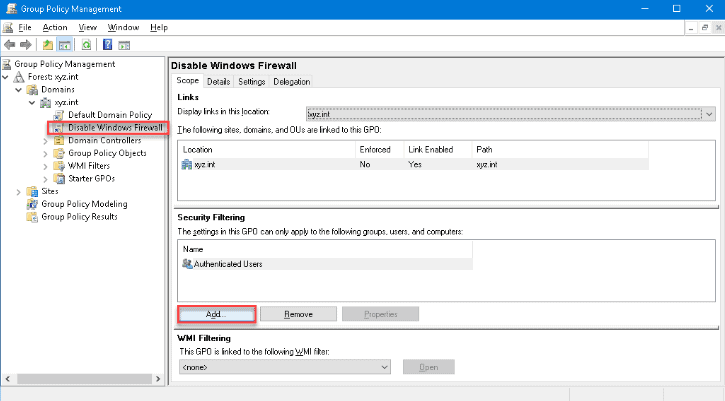Click the Link Enabled column header
725x401 pixels.
tap(438, 149)
